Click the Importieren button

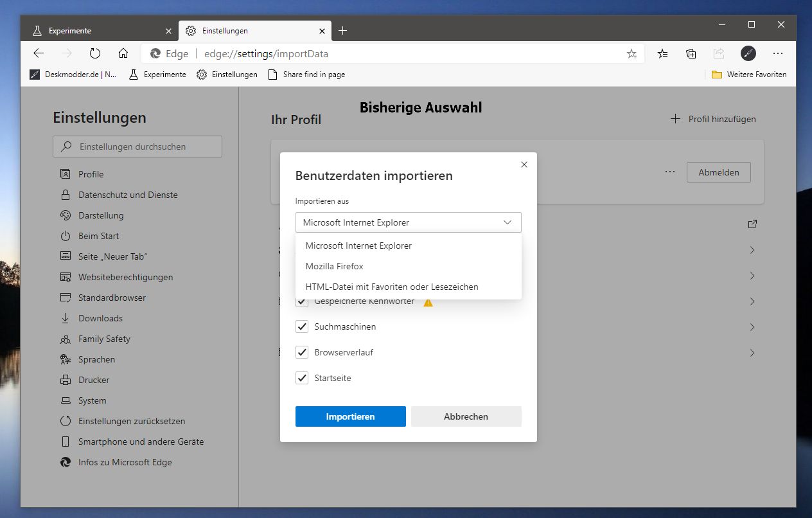(351, 416)
